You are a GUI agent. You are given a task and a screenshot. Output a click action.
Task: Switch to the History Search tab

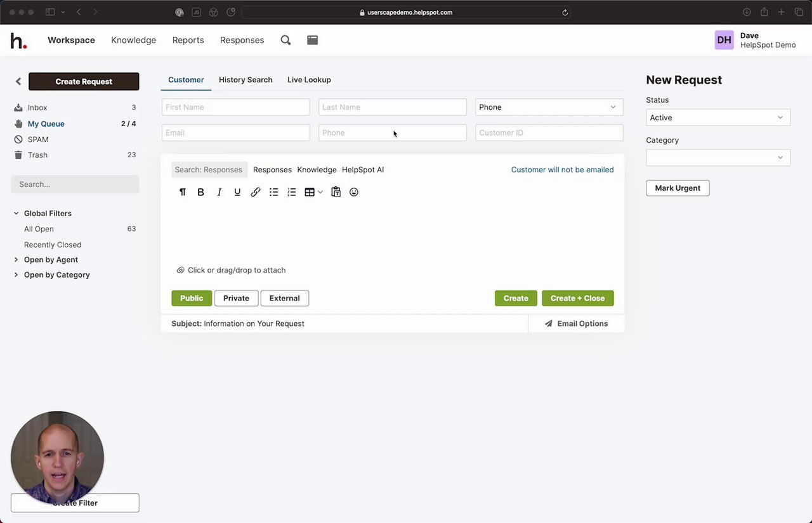tap(246, 80)
